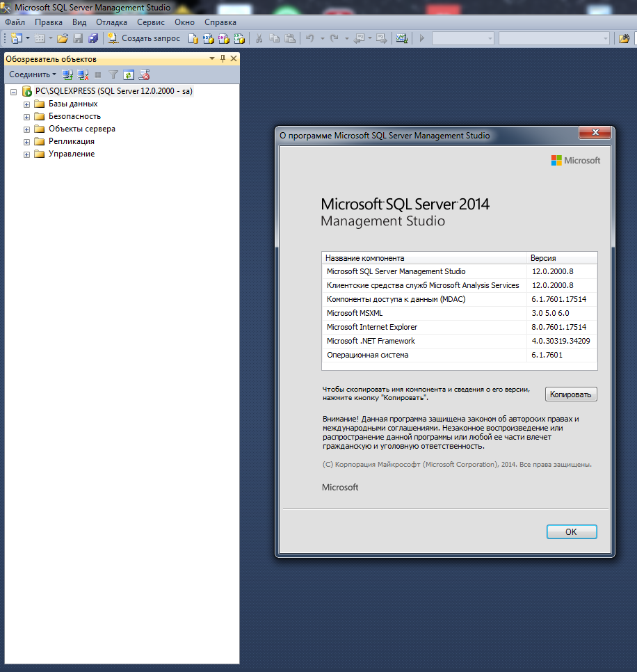Open the Сервис menu
This screenshot has width=637, height=672.
(x=151, y=22)
